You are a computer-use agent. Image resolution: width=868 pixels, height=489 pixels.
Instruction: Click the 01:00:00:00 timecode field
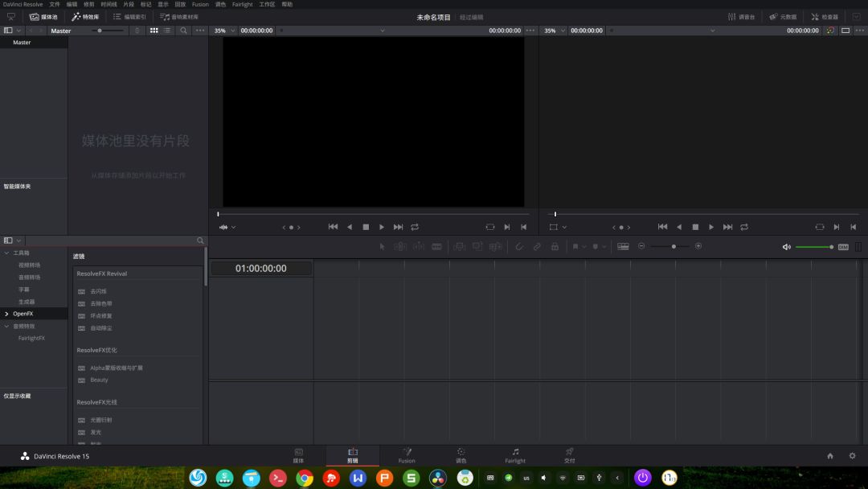(x=260, y=269)
